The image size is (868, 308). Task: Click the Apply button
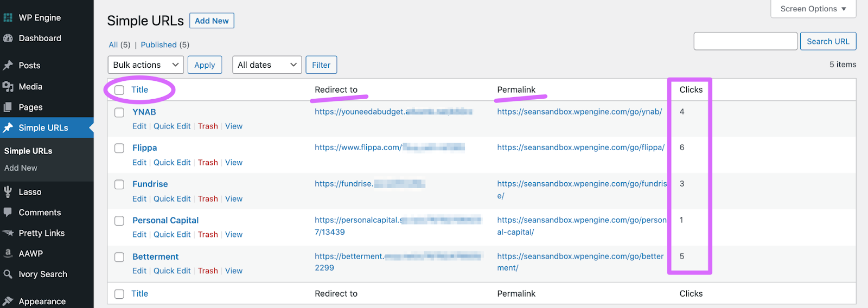(205, 65)
